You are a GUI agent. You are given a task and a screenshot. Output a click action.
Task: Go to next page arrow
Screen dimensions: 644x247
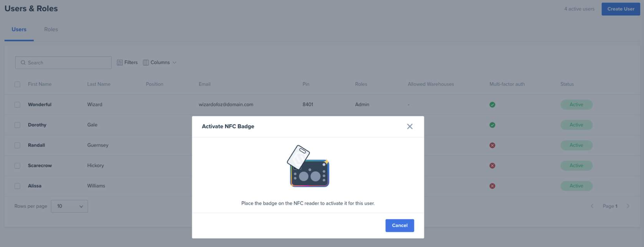point(628,206)
